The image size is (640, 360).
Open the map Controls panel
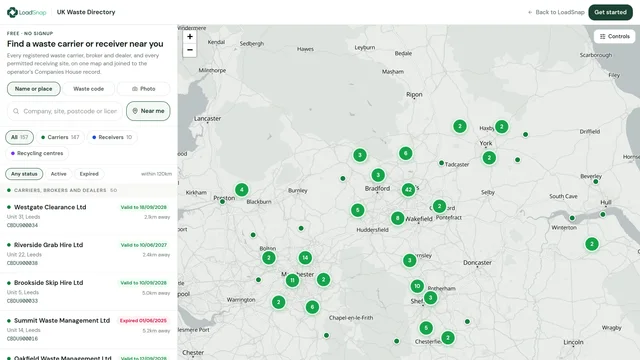click(614, 36)
